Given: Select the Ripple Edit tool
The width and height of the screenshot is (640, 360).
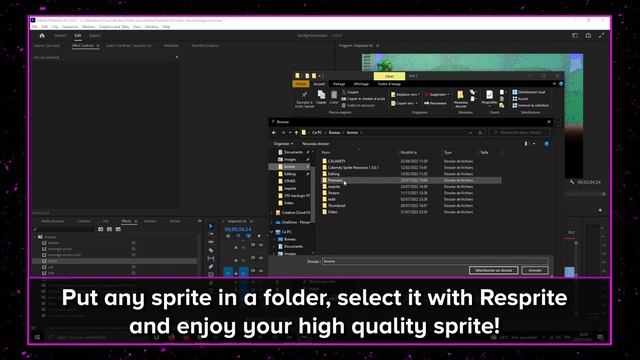Looking at the screenshot, I should (x=211, y=242).
